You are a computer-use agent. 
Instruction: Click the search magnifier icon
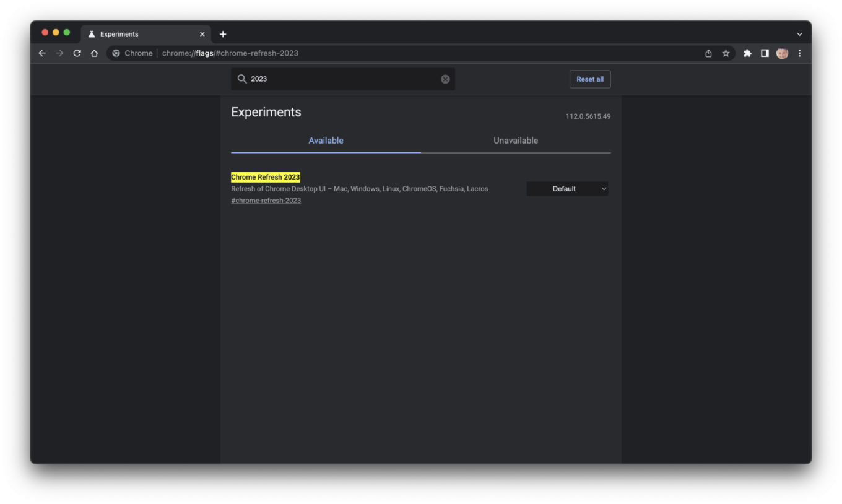click(242, 79)
